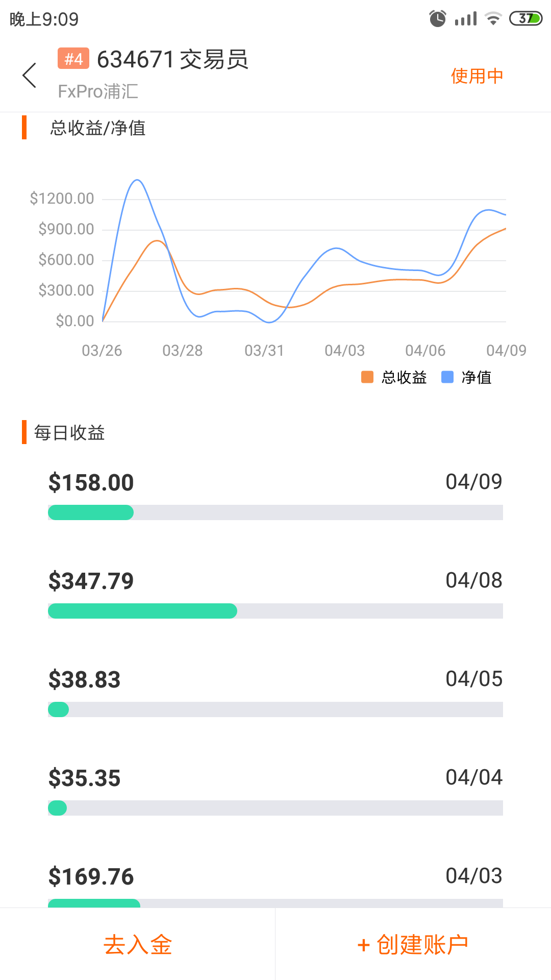Tap the 使用中 status label
The image size is (551, 980).
(x=477, y=76)
